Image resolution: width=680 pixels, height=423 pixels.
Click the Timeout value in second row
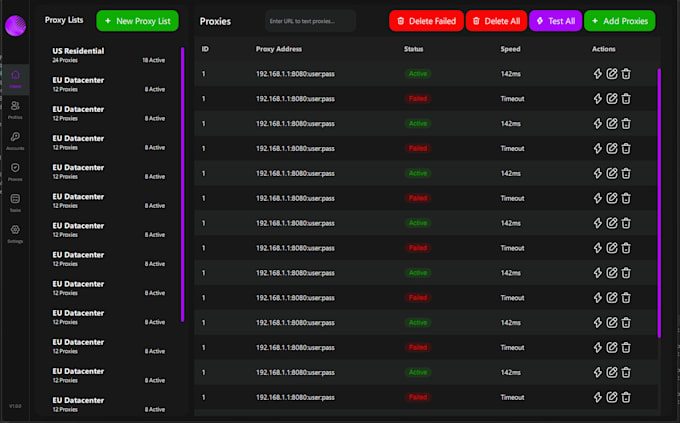pos(512,99)
